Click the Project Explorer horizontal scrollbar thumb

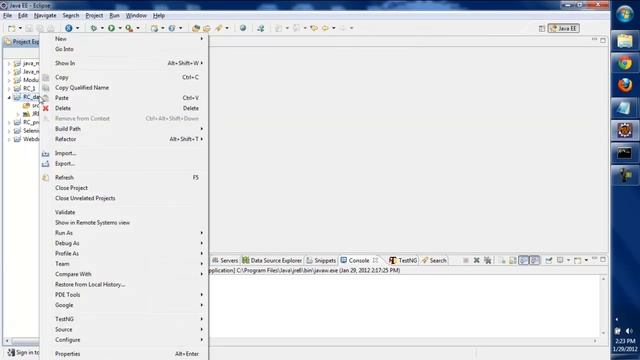(25, 341)
